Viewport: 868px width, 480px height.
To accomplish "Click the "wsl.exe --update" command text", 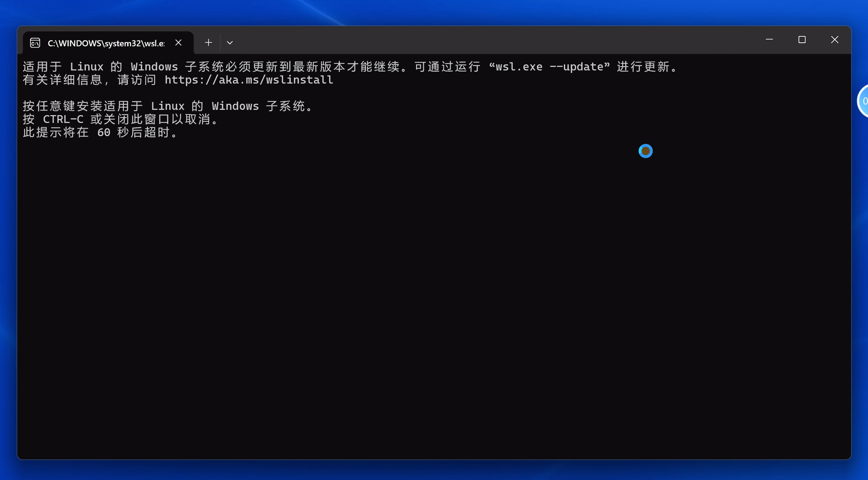I will tap(549, 67).
